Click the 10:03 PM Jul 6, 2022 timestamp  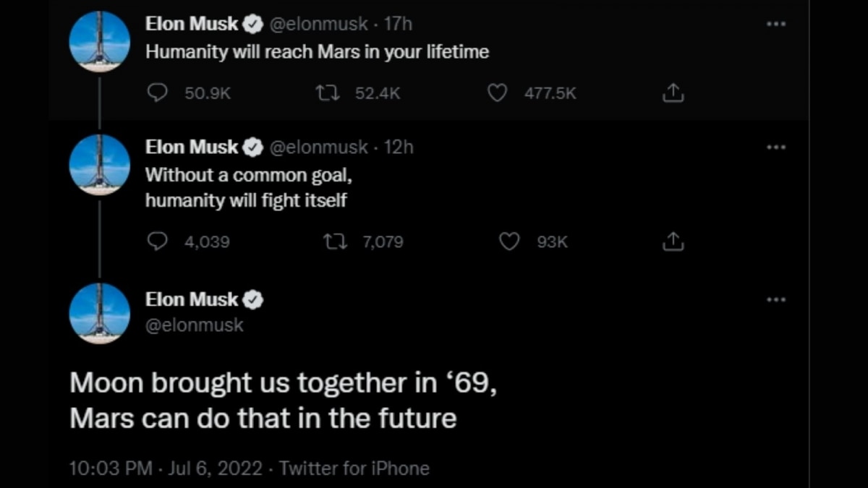[x=165, y=468]
